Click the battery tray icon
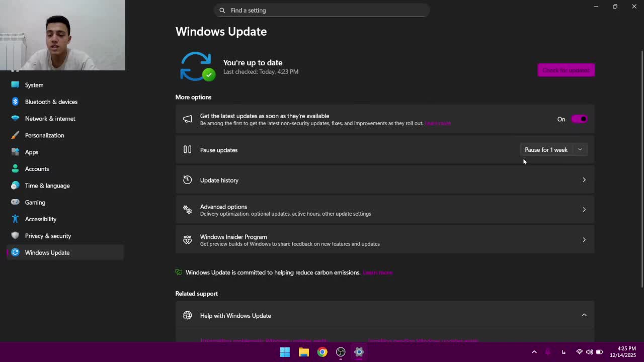This screenshot has height=362, width=644. coord(599,352)
